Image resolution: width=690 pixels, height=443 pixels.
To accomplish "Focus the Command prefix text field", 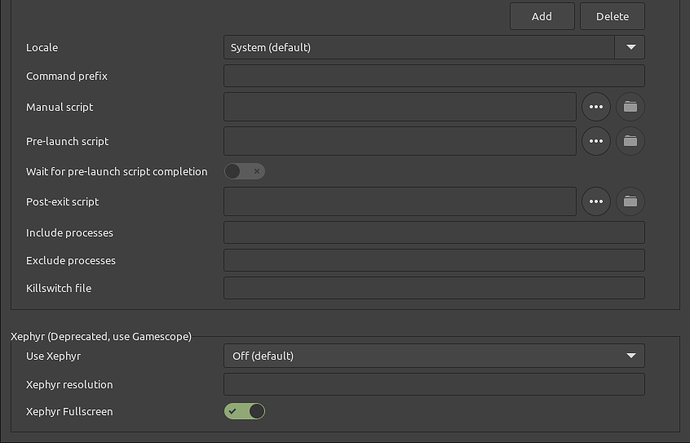I will [x=433, y=76].
